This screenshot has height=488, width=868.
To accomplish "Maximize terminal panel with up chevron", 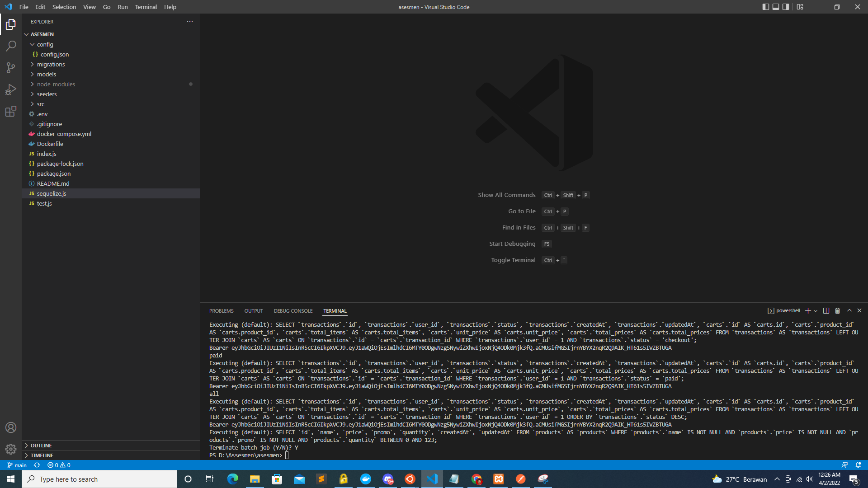I will pyautogui.click(x=849, y=311).
